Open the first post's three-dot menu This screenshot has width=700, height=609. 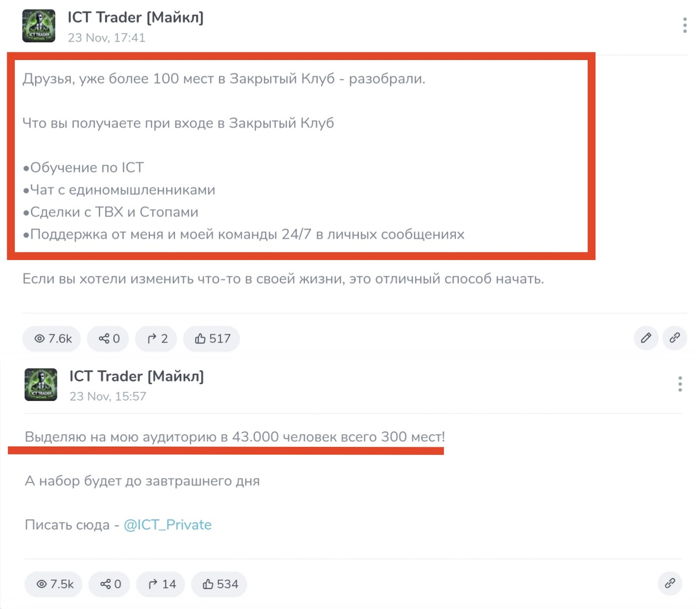click(685, 25)
